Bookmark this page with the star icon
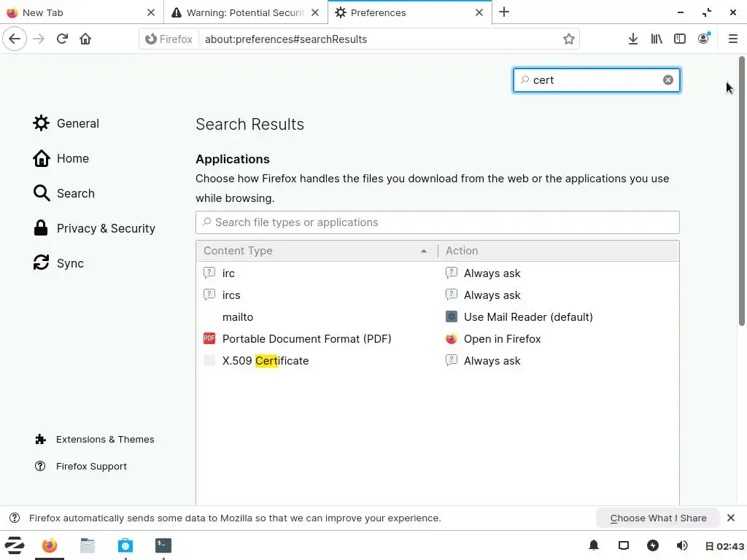The width and height of the screenshot is (747, 560). coord(569,39)
